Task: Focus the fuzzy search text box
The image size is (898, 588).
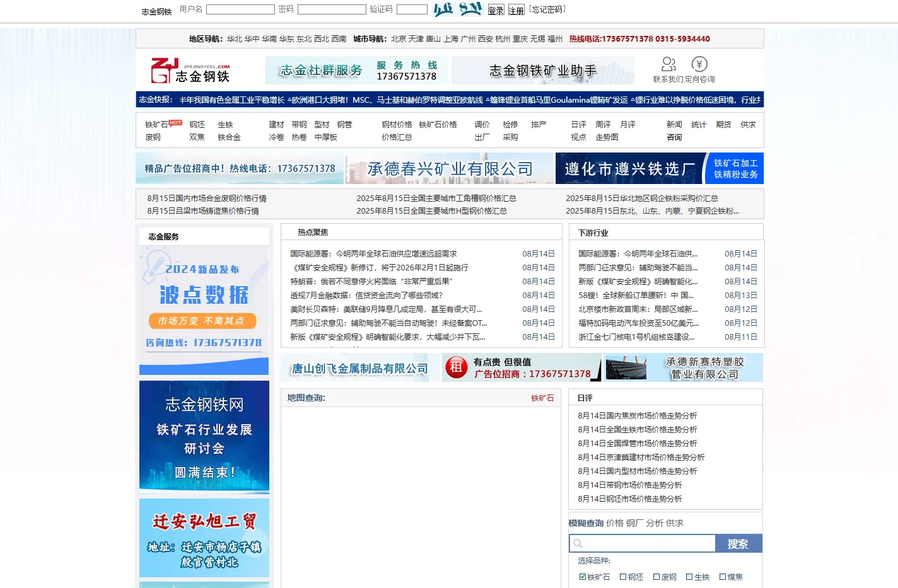Action: click(642, 543)
